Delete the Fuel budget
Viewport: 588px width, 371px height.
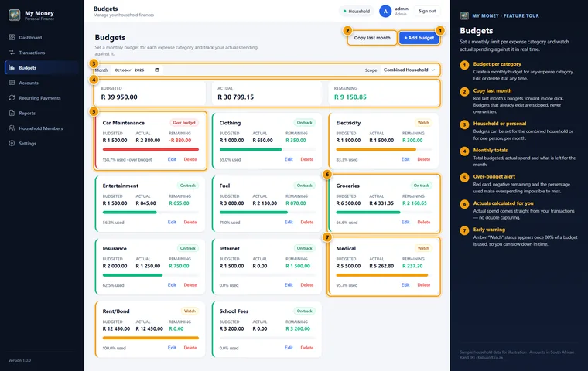pos(306,223)
